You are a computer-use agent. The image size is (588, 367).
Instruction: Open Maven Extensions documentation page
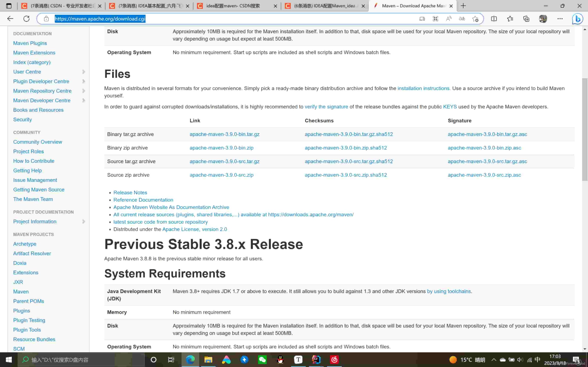tap(34, 53)
